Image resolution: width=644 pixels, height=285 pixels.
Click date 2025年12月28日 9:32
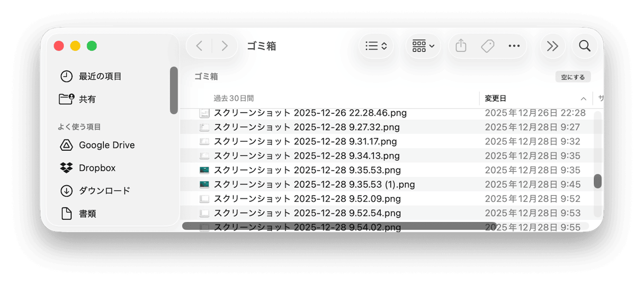pos(532,141)
